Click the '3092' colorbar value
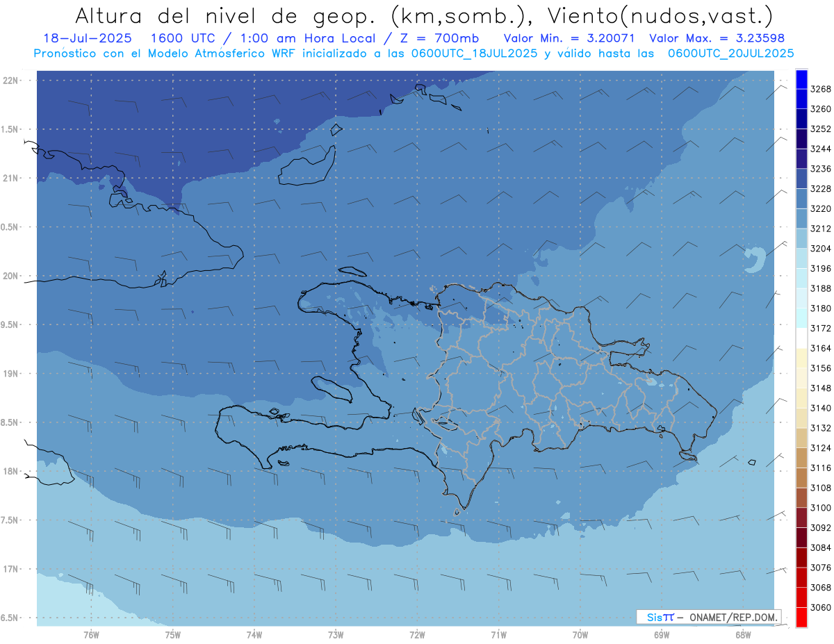The width and height of the screenshot is (834, 644). (x=821, y=528)
